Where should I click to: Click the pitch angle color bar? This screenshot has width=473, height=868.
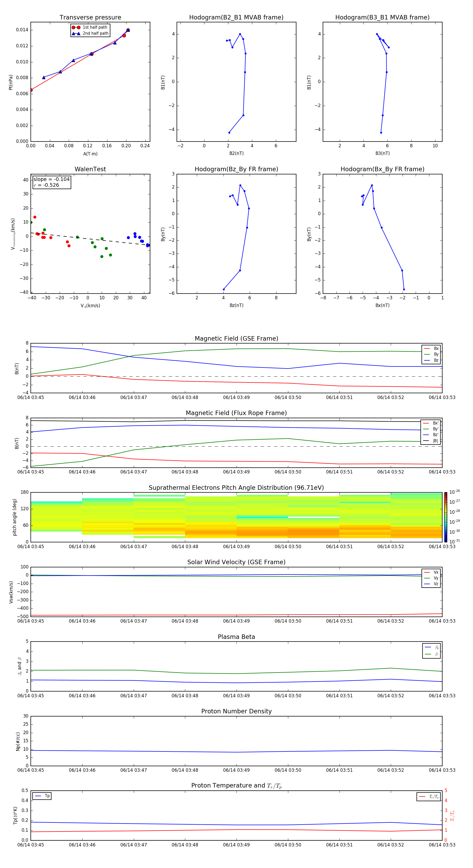[x=445, y=517]
